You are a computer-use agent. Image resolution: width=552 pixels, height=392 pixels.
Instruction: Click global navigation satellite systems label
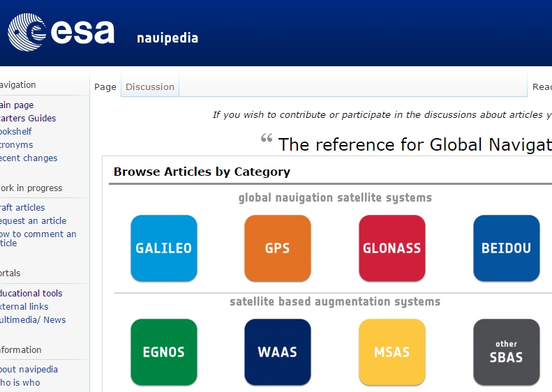point(335,198)
